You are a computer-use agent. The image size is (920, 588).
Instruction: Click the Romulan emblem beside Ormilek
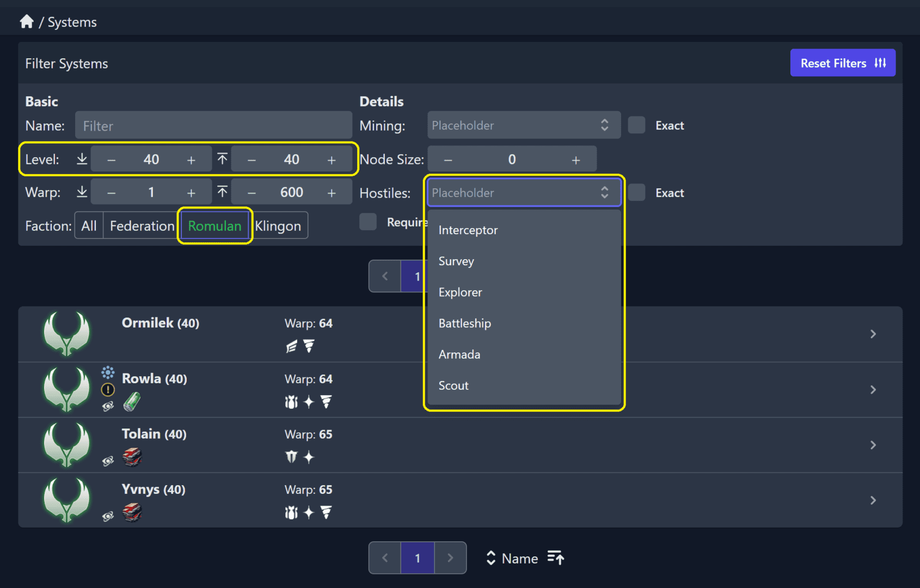[x=66, y=334]
